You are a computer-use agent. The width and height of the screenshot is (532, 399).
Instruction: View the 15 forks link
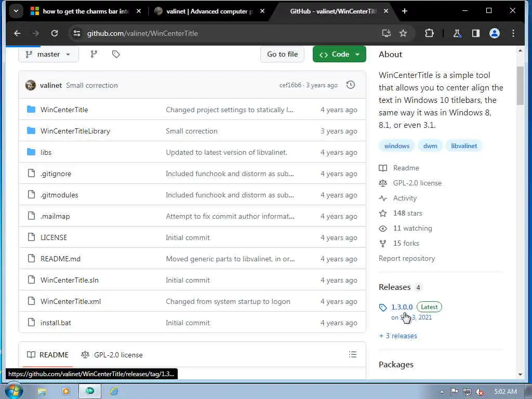[x=399, y=243]
